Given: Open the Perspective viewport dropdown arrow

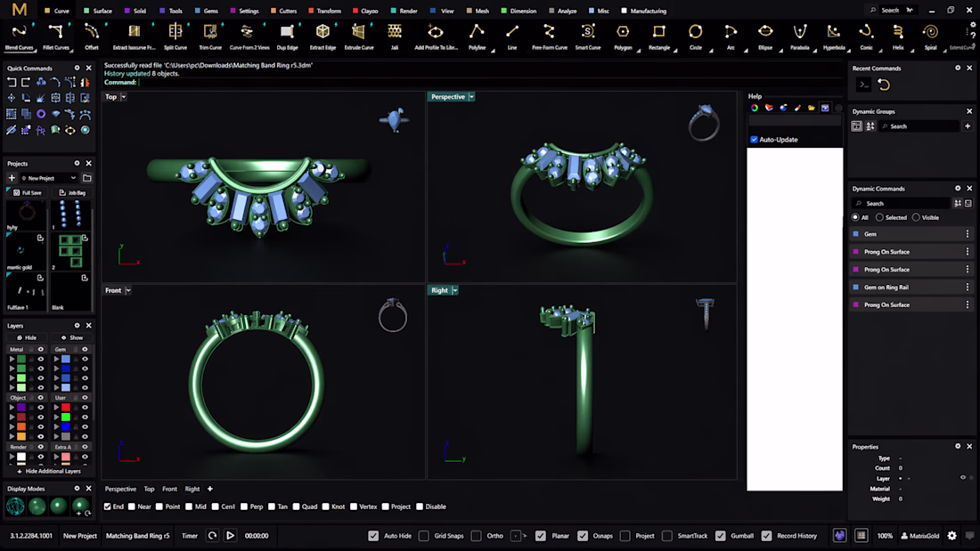Looking at the screenshot, I should (471, 97).
